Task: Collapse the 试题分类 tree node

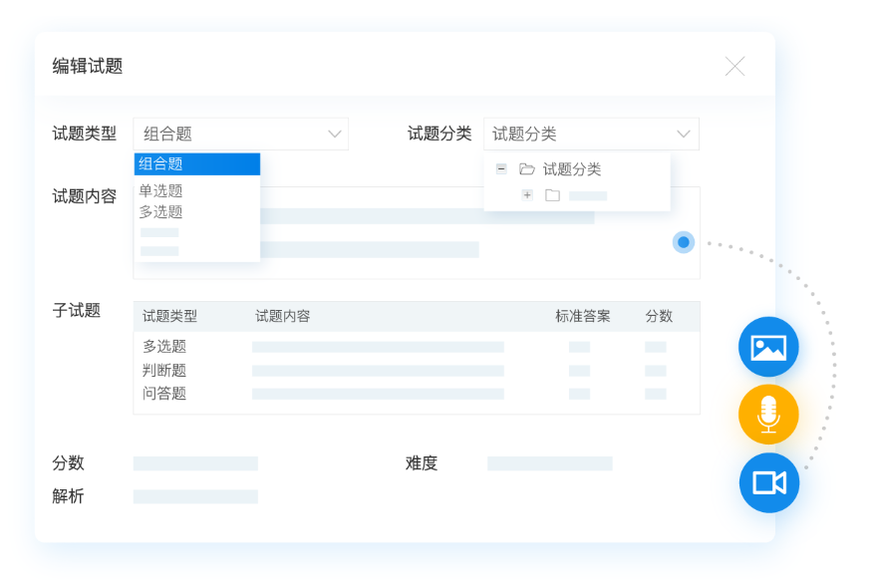Action: tap(501, 169)
